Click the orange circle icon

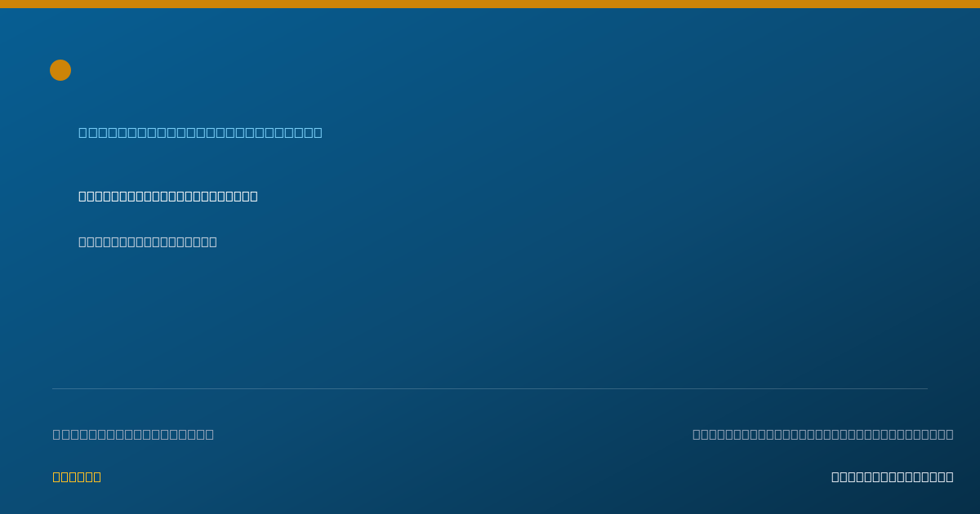click(x=60, y=70)
